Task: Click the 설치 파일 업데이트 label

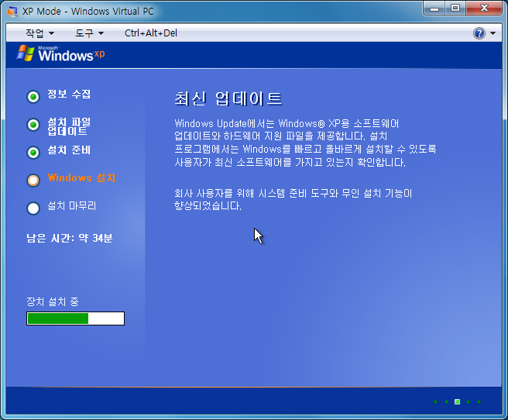Action: coord(69,126)
